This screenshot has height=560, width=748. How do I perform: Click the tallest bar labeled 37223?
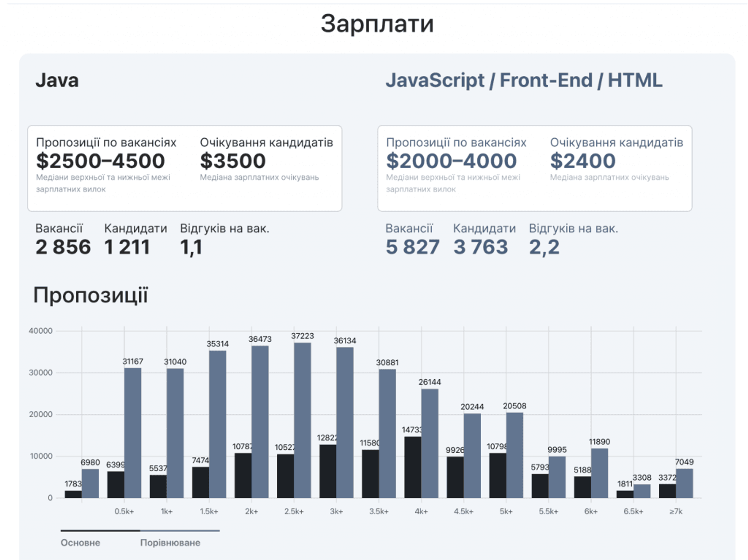pyautogui.click(x=302, y=420)
